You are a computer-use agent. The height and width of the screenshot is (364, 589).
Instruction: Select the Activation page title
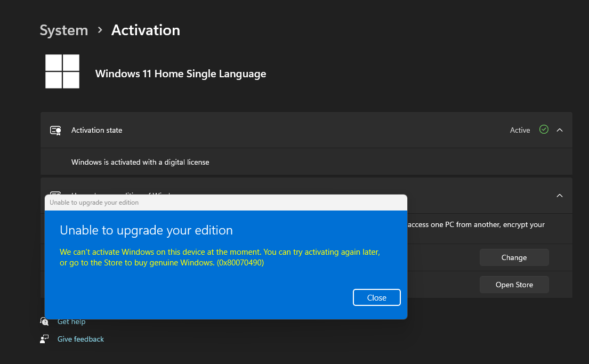[x=146, y=30]
